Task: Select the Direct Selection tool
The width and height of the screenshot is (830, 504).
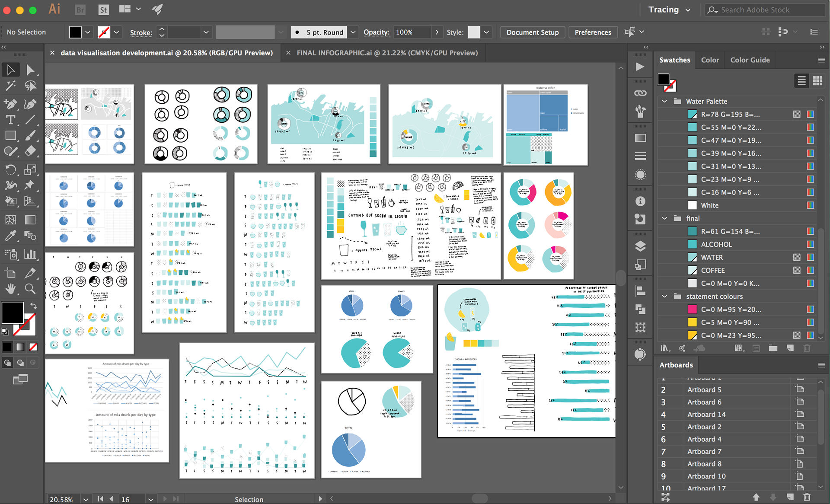Action: click(30, 70)
